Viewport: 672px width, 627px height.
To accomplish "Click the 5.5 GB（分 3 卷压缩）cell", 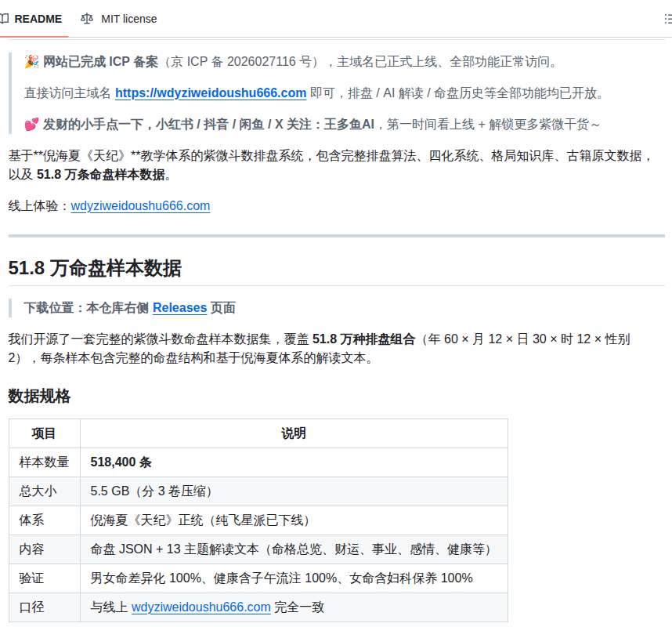I will pos(294,491).
